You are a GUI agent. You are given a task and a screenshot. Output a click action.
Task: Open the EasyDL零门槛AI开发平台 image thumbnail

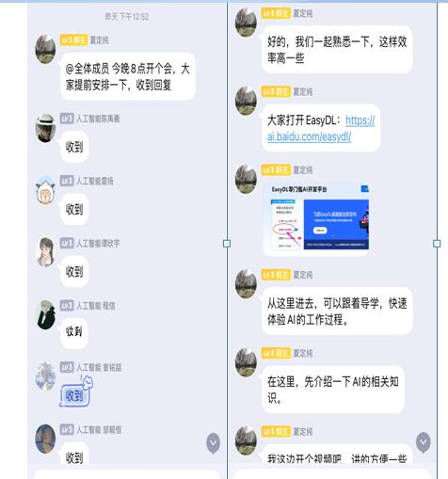point(317,219)
